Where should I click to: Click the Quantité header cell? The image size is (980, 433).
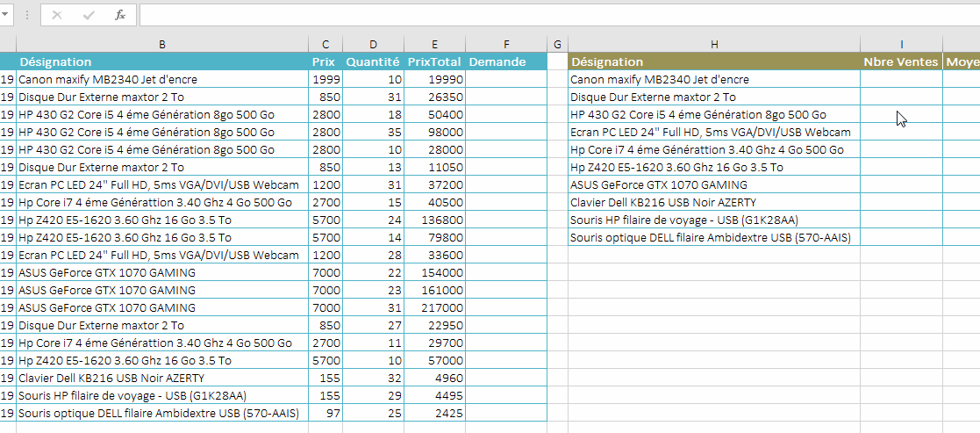click(x=373, y=61)
